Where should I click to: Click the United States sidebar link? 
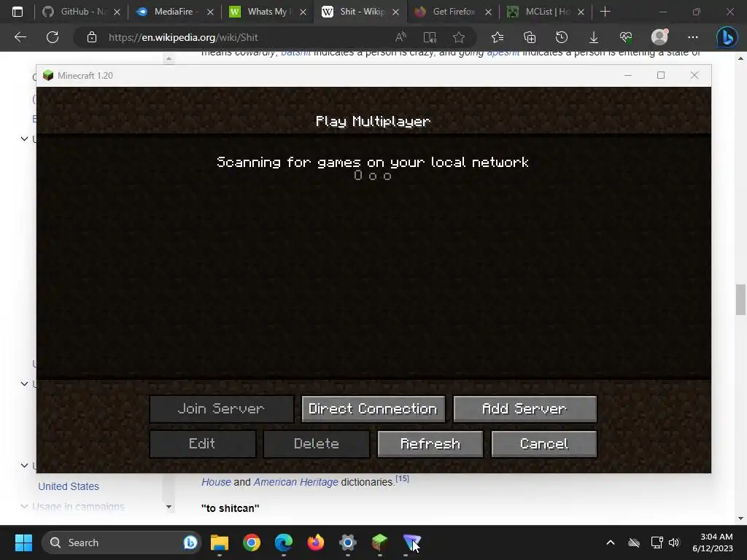coord(69,486)
